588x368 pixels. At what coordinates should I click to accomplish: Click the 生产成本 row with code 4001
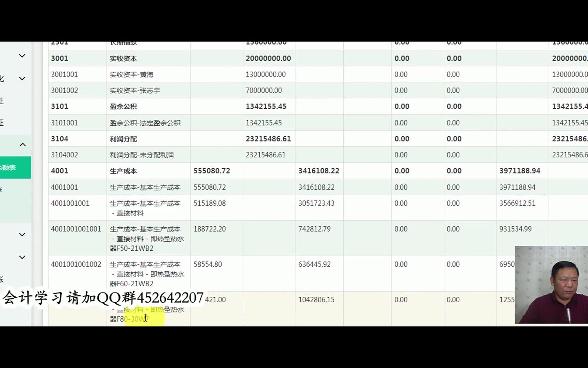click(122, 171)
